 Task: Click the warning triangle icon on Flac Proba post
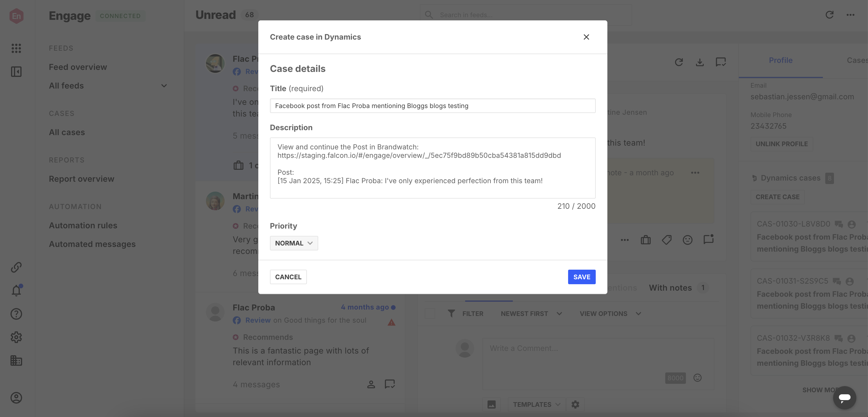391,323
